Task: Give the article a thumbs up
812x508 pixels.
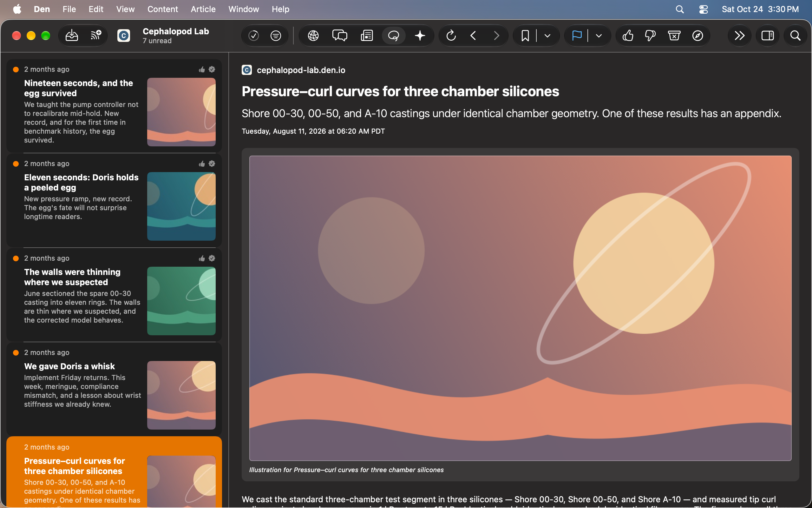Action: pyautogui.click(x=628, y=36)
